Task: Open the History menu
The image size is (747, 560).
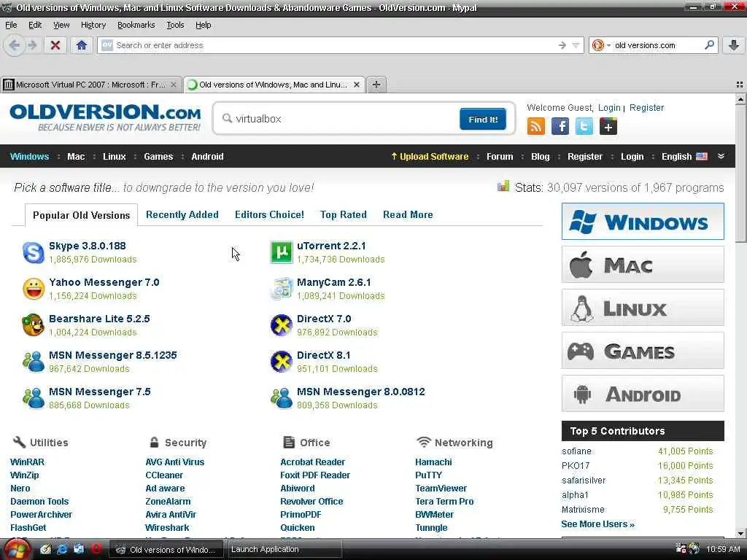Action: tap(93, 25)
